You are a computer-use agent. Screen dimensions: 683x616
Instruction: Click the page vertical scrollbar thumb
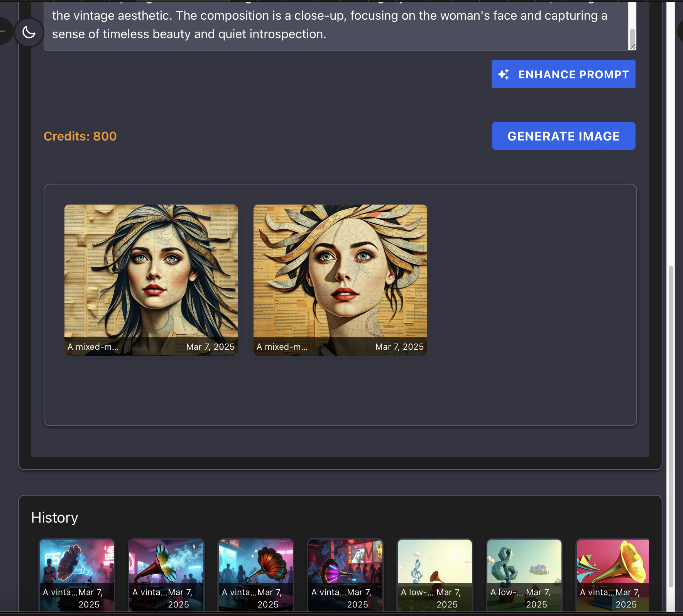[671, 425]
